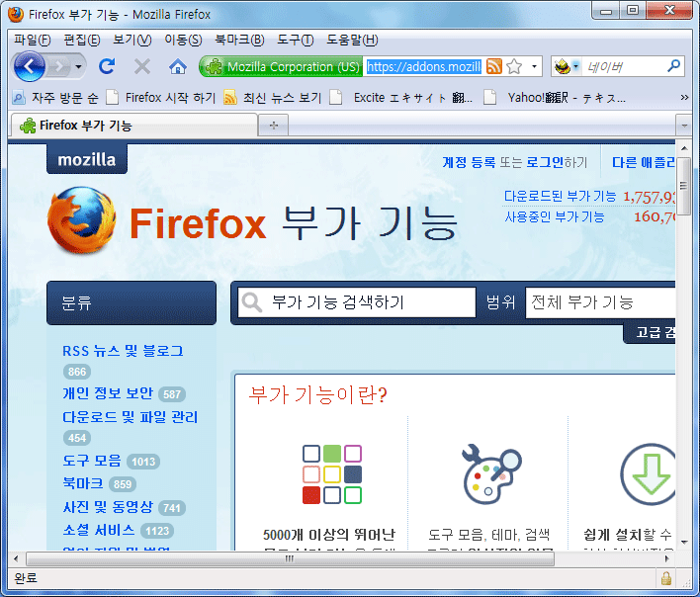Image resolution: width=700 pixels, height=597 pixels.
Task: Click the 사용중인 부가 기능 statistic link
Action: (x=554, y=216)
